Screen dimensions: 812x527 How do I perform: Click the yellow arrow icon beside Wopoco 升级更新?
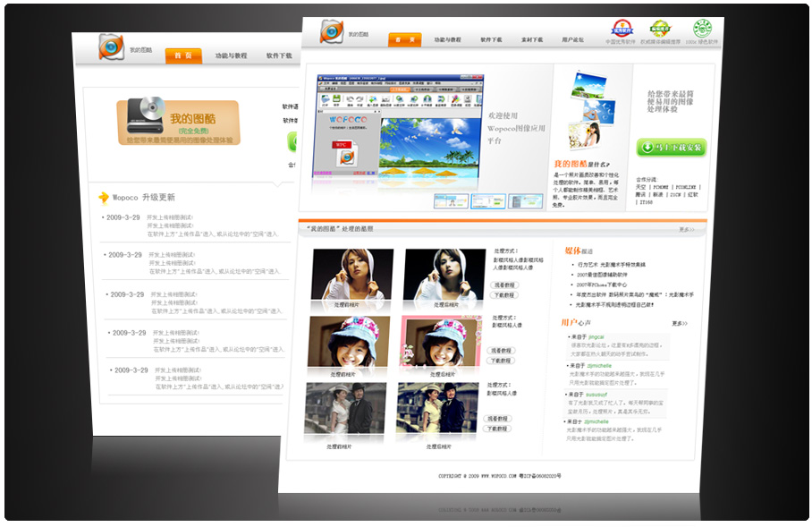point(104,197)
